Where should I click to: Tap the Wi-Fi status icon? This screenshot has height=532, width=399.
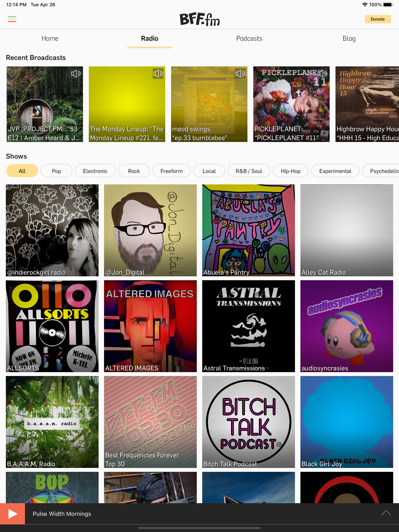pos(365,4)
